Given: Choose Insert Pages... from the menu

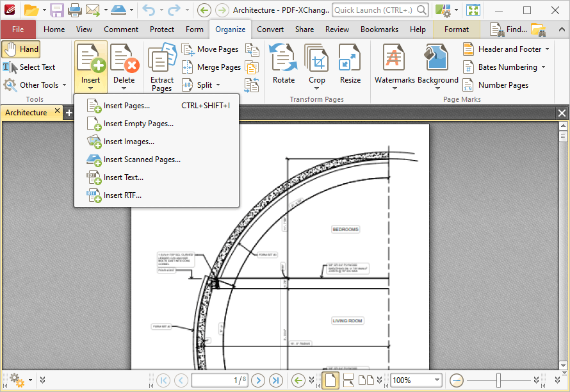Looking at the screenshot, I should 157,106.
